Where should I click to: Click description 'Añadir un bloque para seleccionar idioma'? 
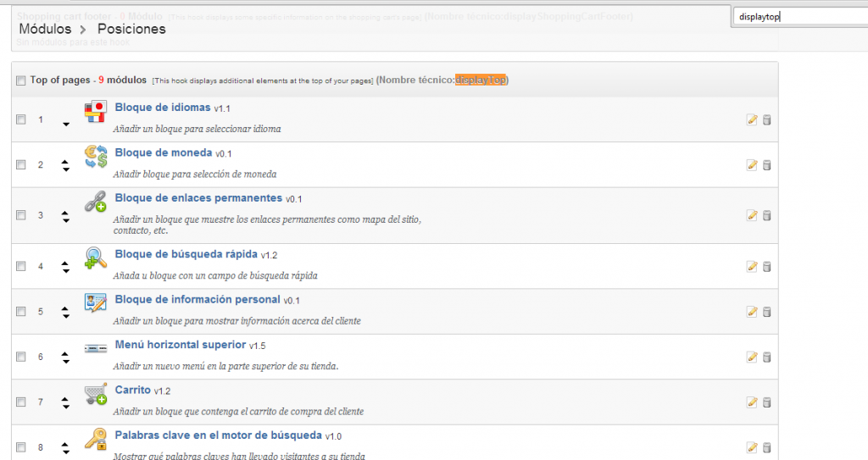197,129
